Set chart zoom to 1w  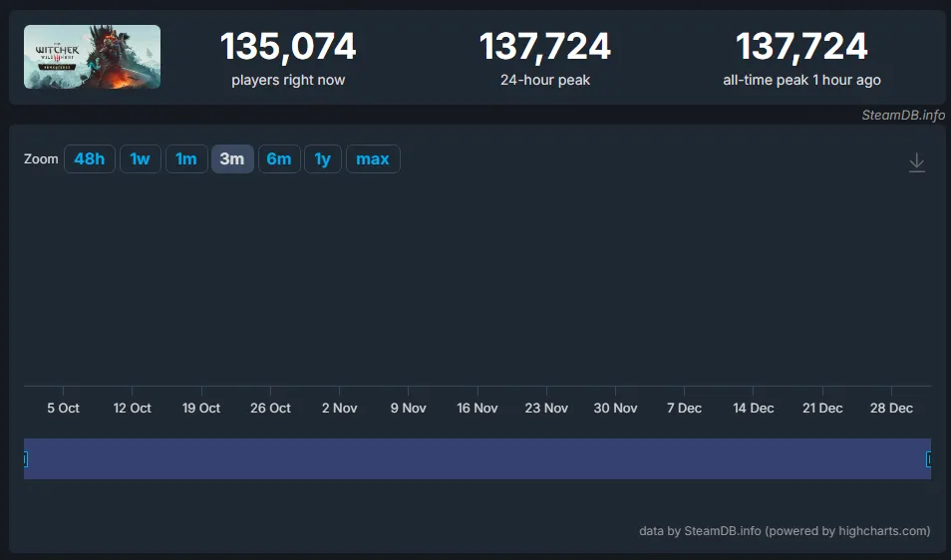point(141,158)
